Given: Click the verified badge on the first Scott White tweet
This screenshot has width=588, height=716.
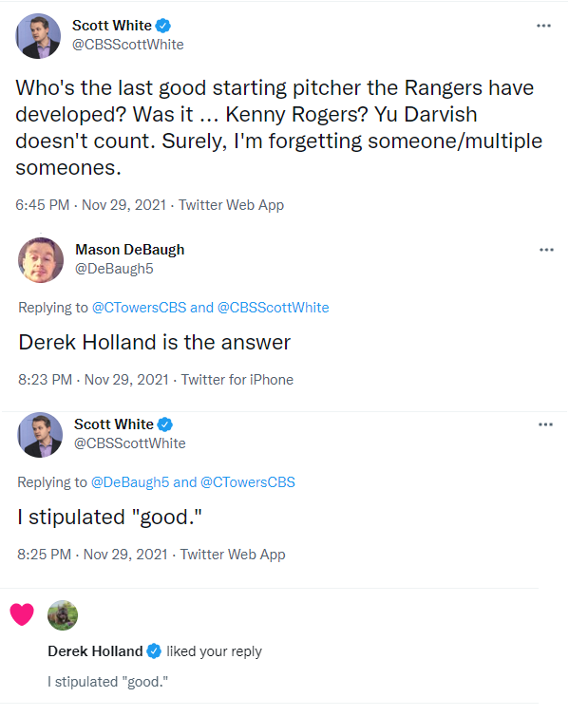Looking at the screenshot, I should click(x=163, y=26).
